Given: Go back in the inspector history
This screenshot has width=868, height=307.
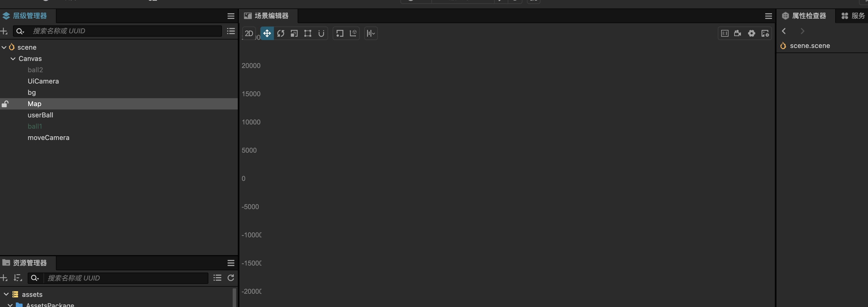Looking at the screenshot, I should tap(784, 31).
